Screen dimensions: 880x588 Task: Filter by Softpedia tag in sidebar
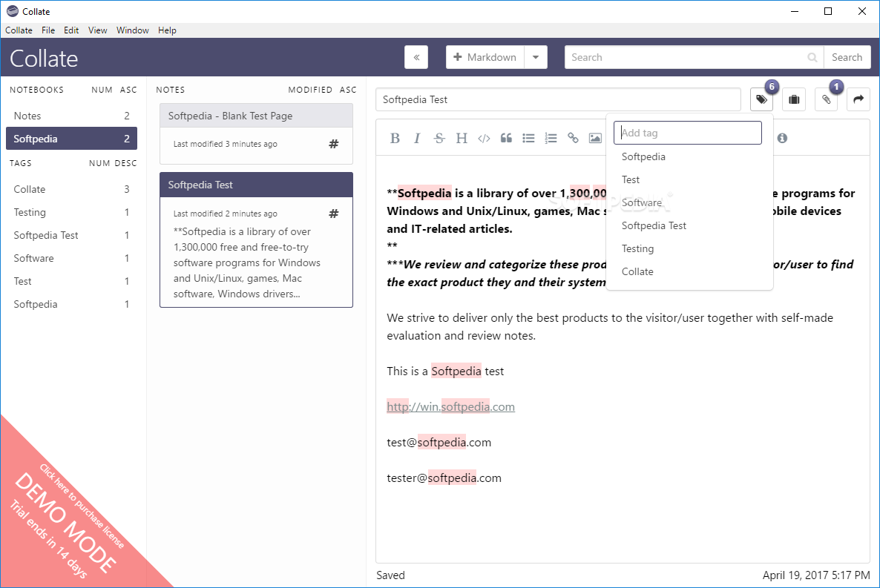pyautogui.click(x=71, y=304)
